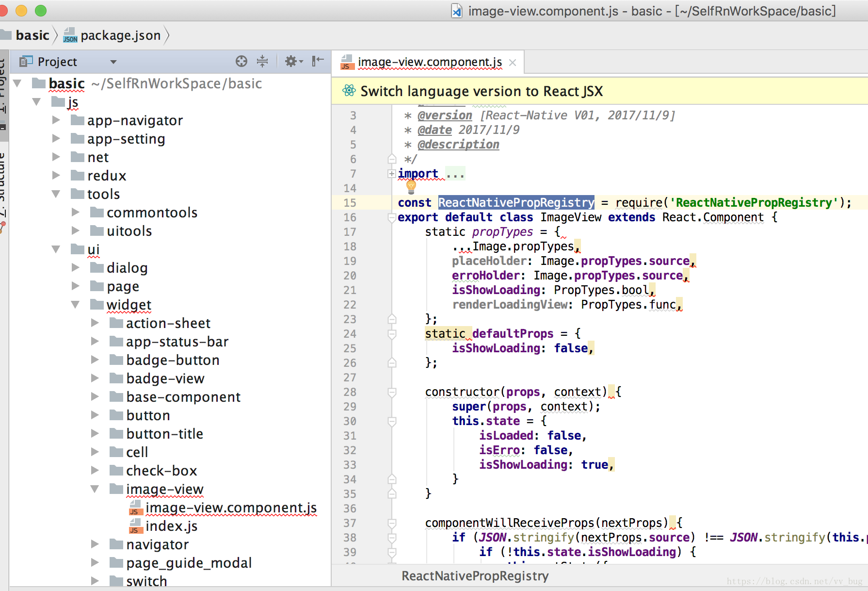
Task: Click the folder icon of app-navigator
Action: click(78, 120)
